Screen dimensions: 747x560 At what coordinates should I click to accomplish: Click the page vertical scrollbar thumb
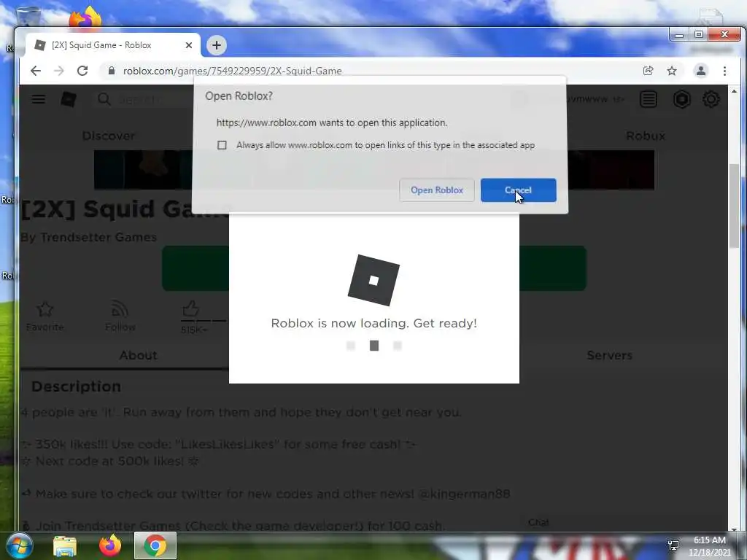734,205
